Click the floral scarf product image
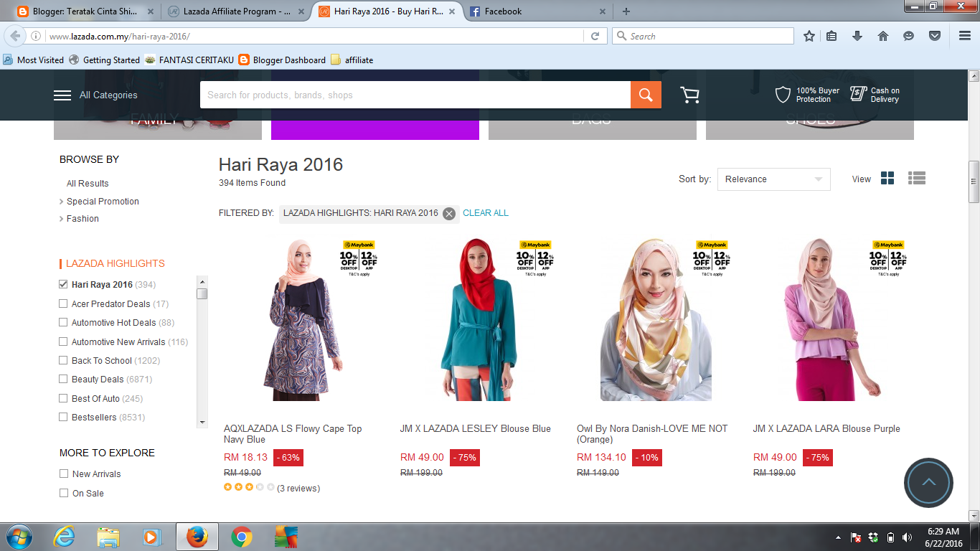The width and height of the screenshot is (980, 551). click(x=656, y=319)
